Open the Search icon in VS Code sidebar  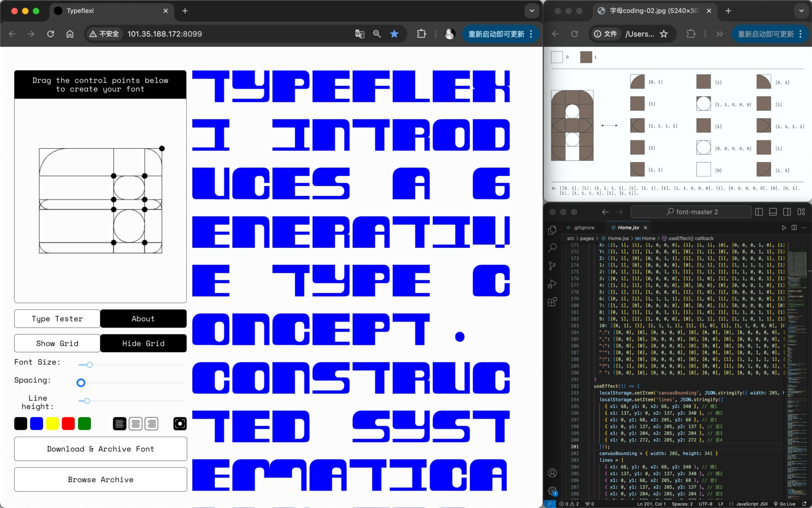pyautogui.click(x=552, y=248)
